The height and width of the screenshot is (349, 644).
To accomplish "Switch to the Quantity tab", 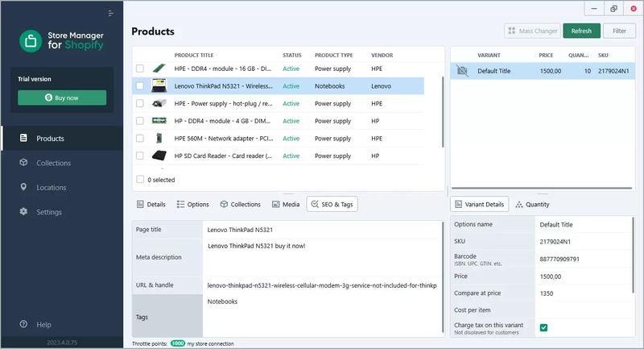I will (532, 204).
